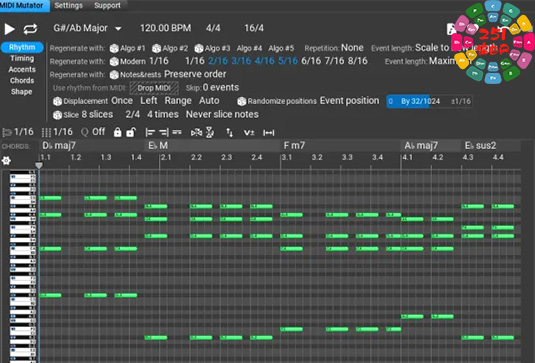Click the Algo #4 button

[249, 48]
